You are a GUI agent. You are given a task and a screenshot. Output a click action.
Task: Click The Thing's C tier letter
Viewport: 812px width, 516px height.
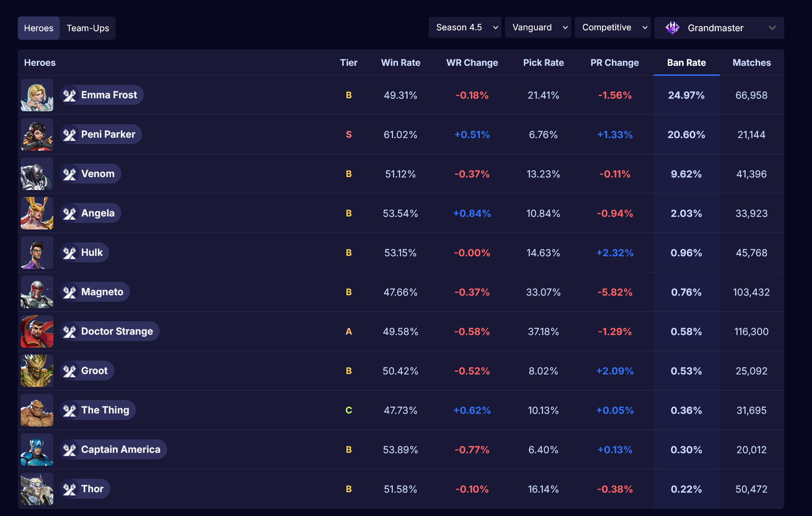click(x=349, y=410)
